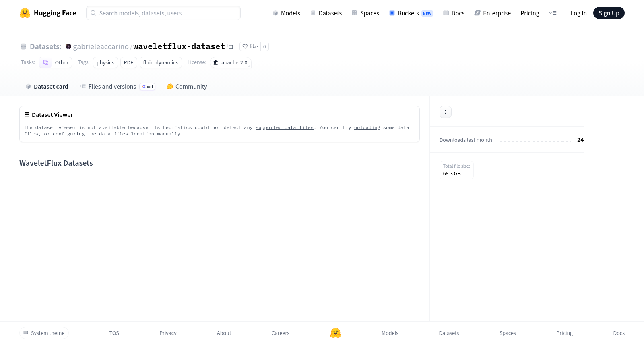Copy dataset name with the copy icon
Screen dimensions: 644x347
pos(230,46)
